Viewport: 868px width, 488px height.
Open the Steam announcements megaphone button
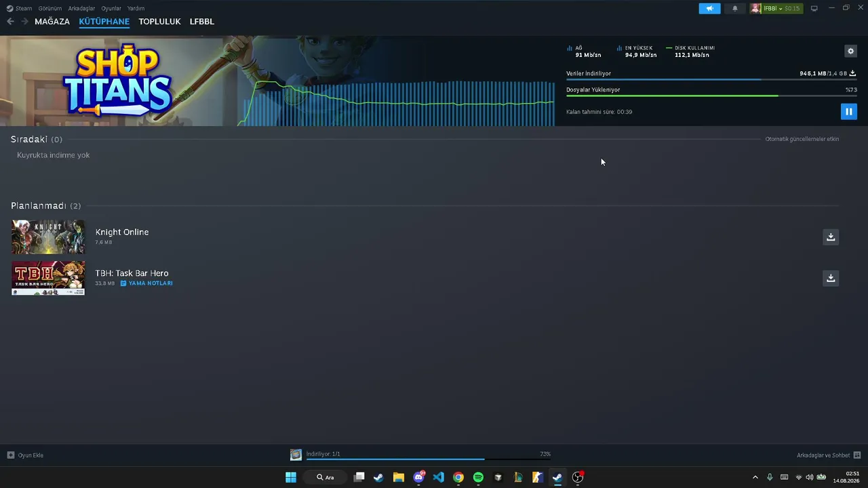709,8
